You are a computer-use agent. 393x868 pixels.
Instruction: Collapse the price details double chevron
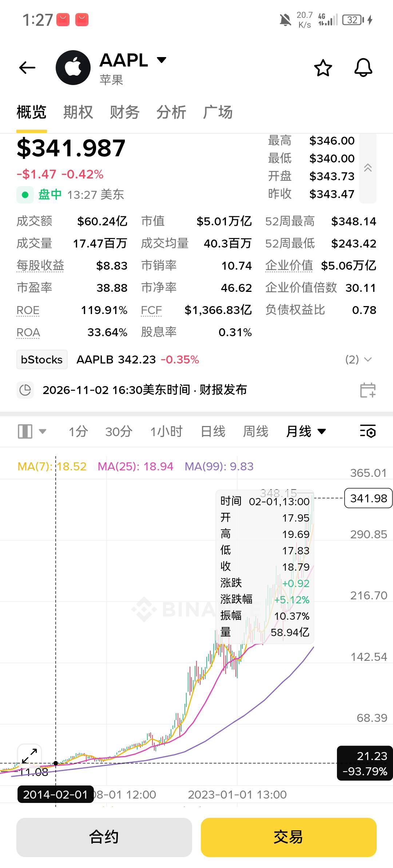368,168
